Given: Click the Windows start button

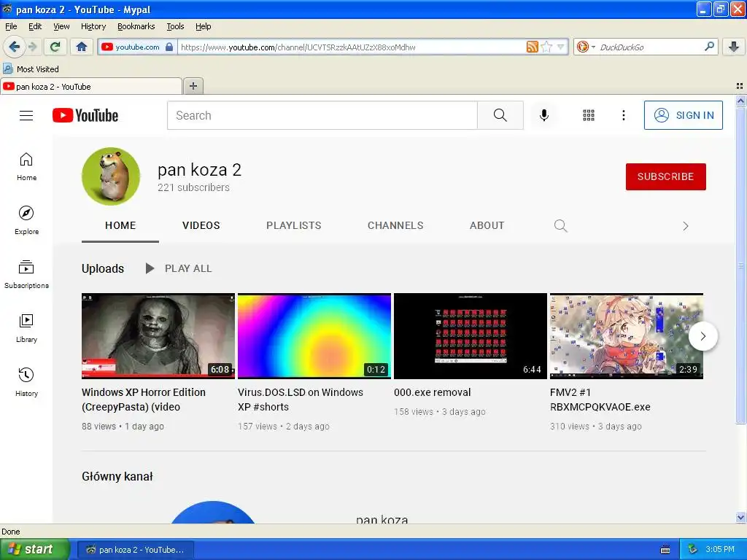Looking at the screenshot, I should coord(34,550).
